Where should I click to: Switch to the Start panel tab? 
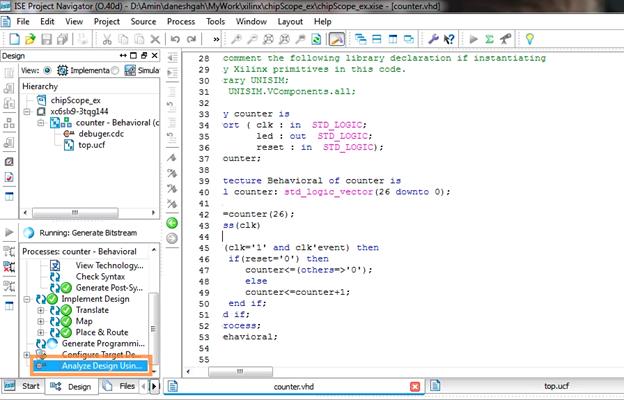pos(23,386)
